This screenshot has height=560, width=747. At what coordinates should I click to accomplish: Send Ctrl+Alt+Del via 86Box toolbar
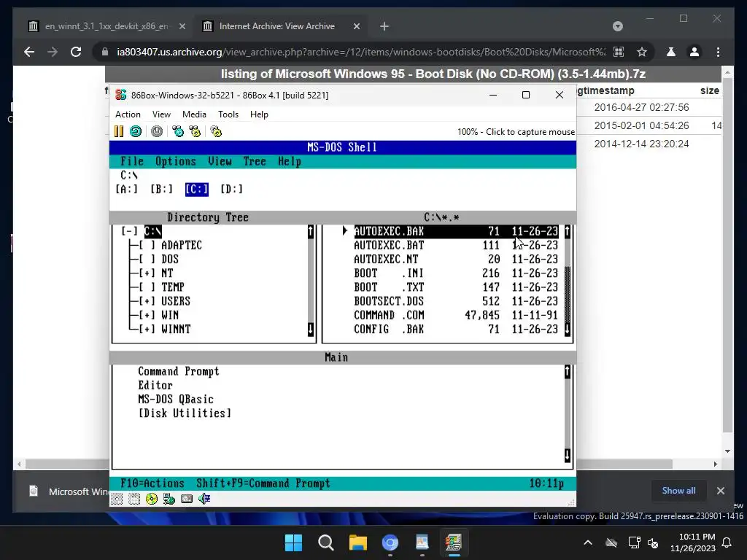[x=178, y=131]
